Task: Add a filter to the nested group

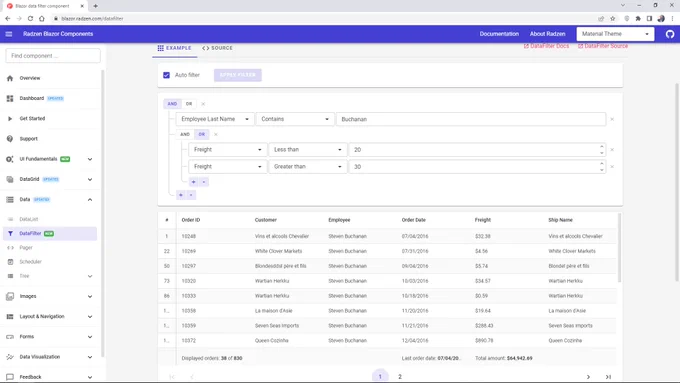Action: tap(193, 182)
